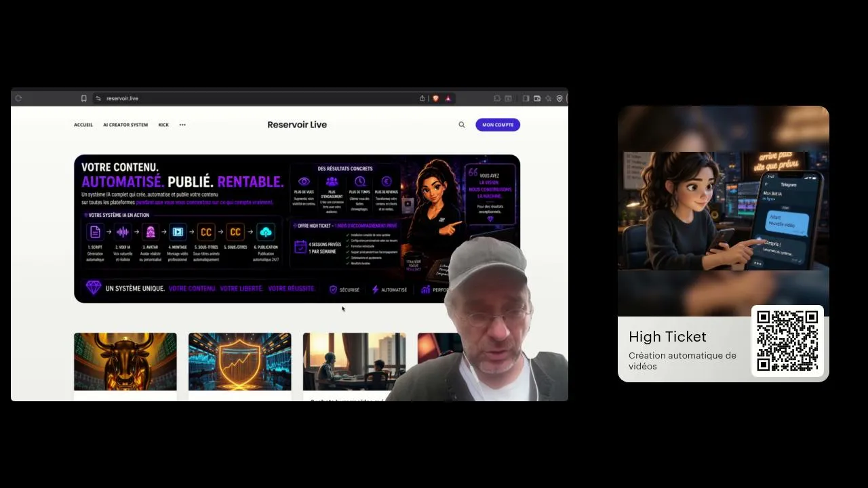
Task: Click the bookmark icon in the browser toolbar
Action: [x=84, y=98]
